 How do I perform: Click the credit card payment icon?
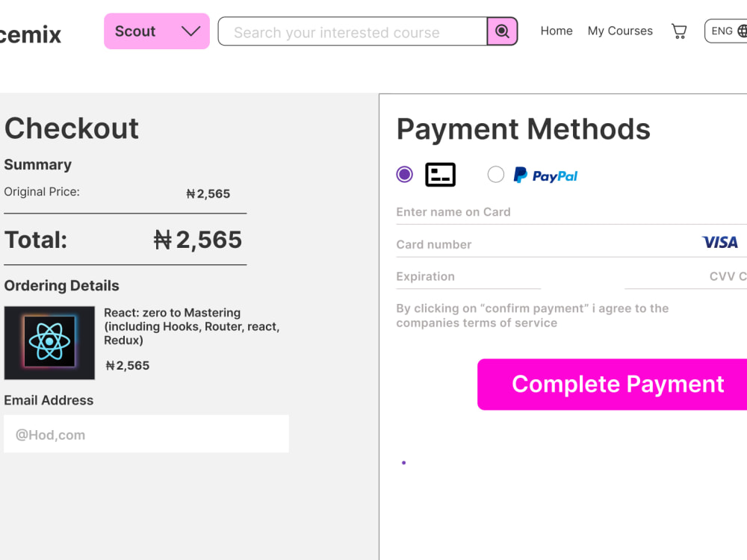click(440, 175)
